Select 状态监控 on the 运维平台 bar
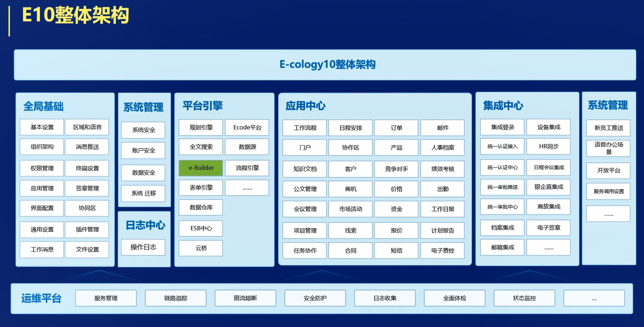Viewport: 644px width, 327px height. point(524,298)
